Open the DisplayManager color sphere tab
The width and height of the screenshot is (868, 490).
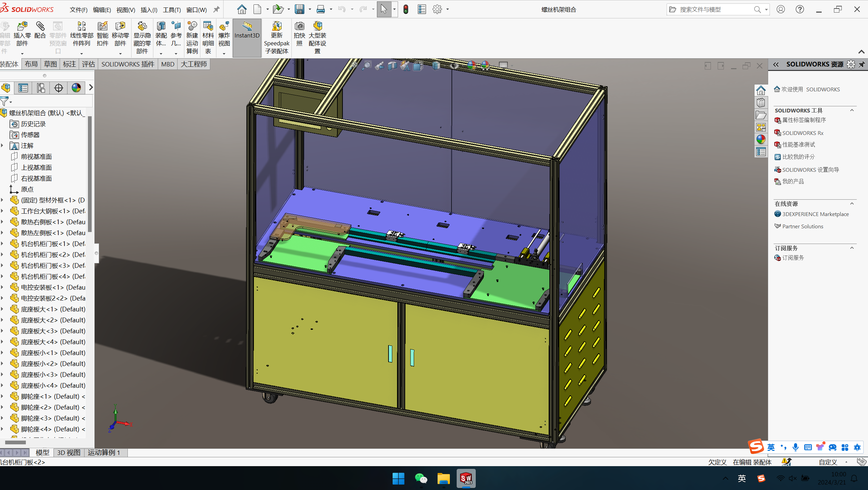click(76, 88)
